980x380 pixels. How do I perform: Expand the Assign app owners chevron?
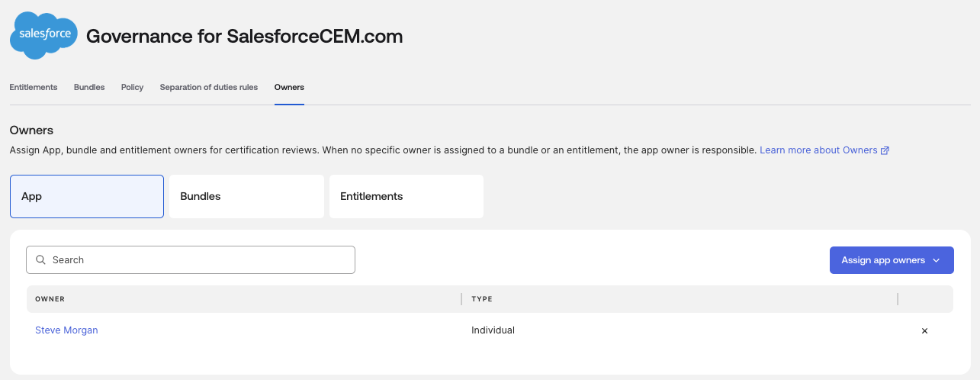[x=937, y=260]
